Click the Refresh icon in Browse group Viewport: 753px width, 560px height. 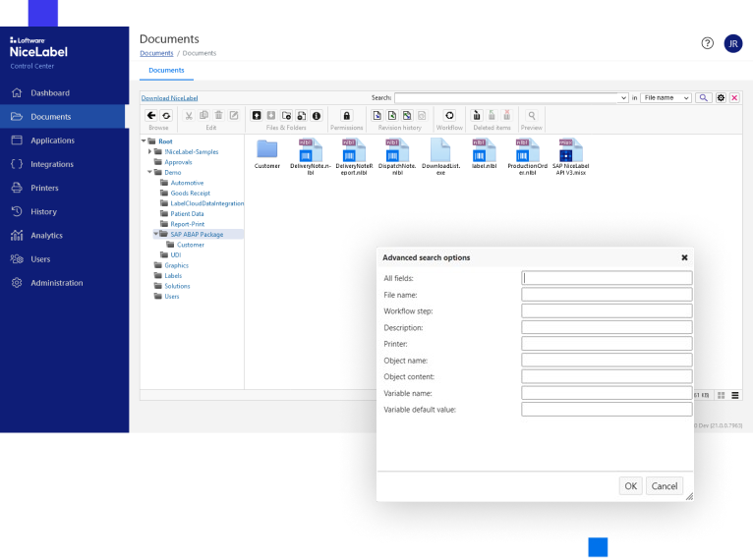coord(166,115)
